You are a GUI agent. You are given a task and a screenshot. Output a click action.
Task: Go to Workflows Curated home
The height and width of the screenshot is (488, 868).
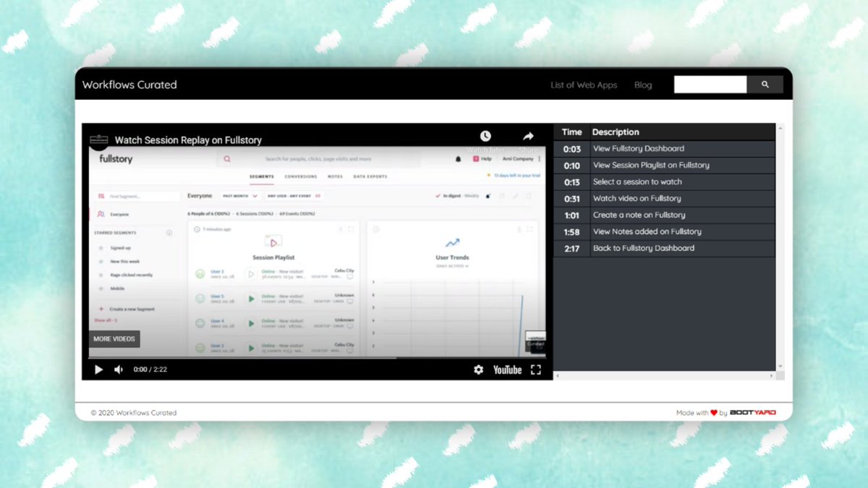pos(129,85)
